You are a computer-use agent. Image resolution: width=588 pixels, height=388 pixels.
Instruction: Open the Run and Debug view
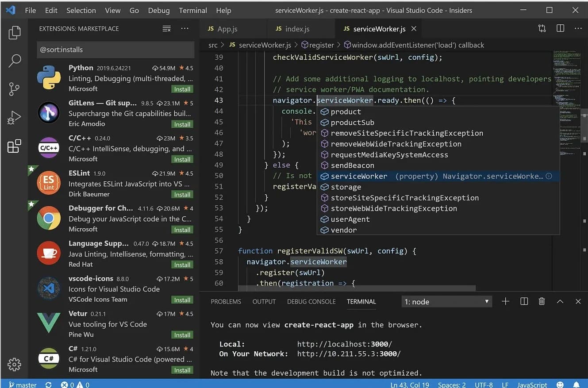(15, 118)
